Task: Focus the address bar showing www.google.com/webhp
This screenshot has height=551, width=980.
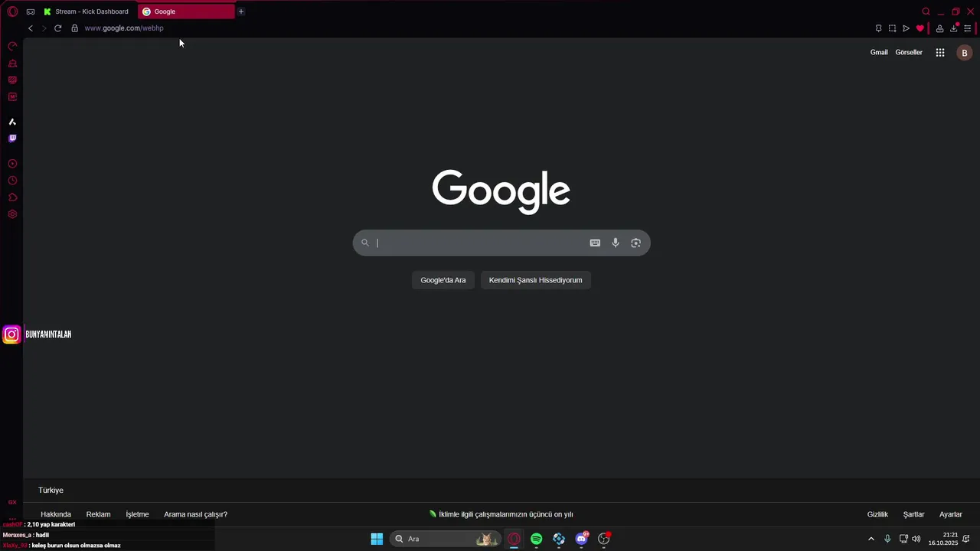Action: pyautogui.click(x=124, y=28)
